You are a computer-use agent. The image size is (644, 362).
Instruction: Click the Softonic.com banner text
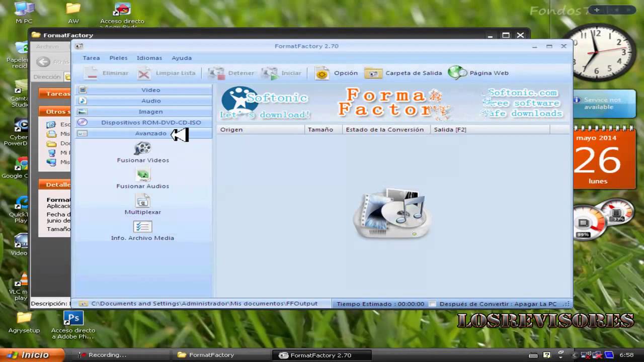(x=522, y=93)
